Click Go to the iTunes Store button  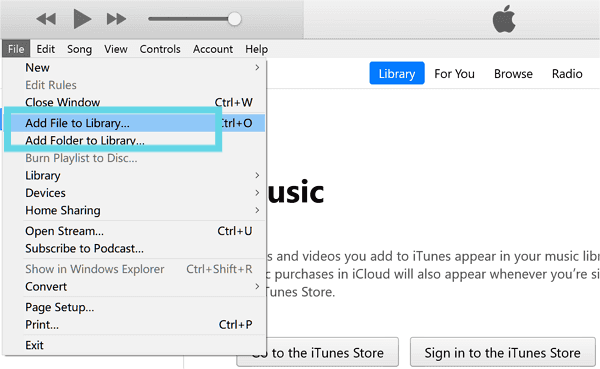pos(318,353)
